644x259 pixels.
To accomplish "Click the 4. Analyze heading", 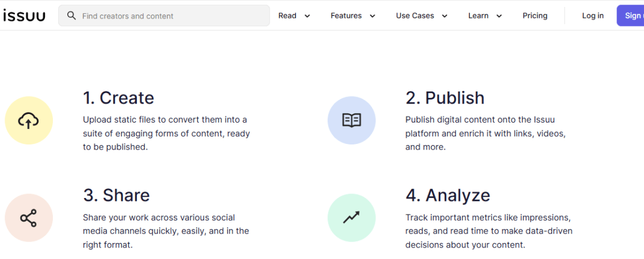I will (448, 195).
